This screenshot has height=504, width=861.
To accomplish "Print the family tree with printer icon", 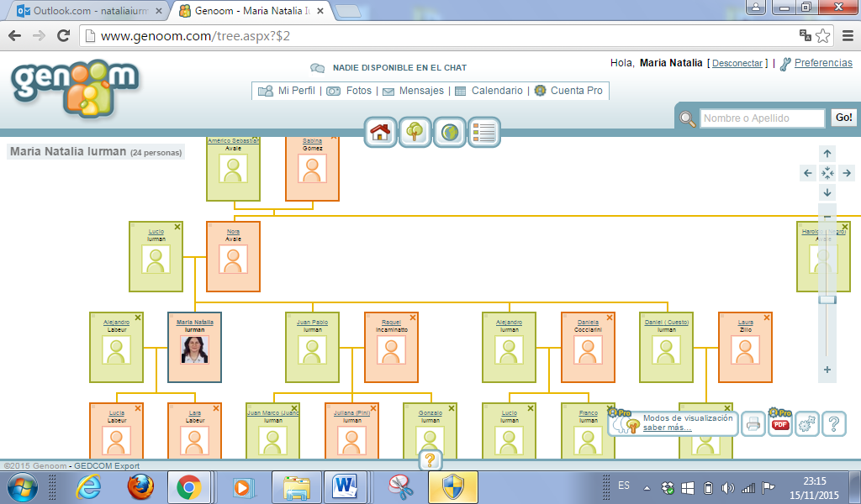I will point(753,424).
